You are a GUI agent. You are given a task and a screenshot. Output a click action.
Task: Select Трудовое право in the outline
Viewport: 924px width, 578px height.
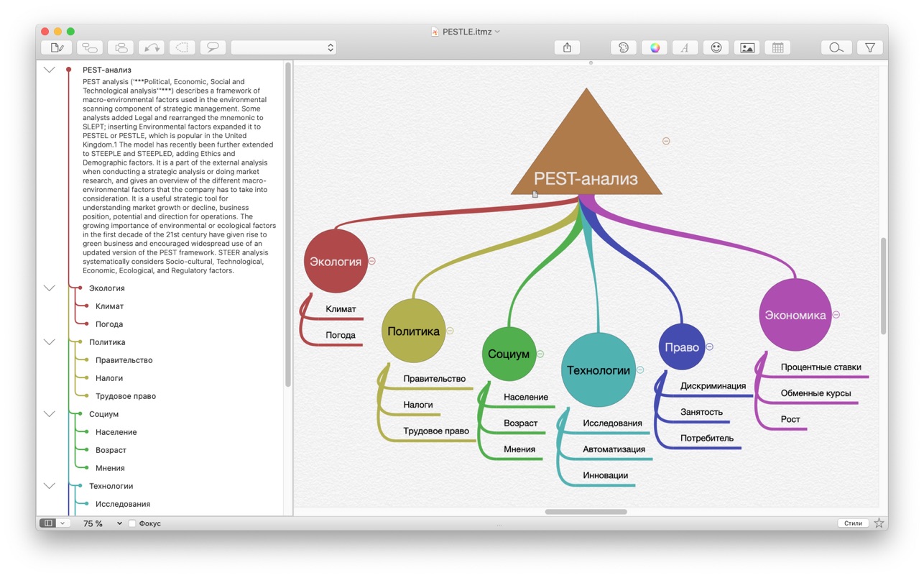[126, 396]
